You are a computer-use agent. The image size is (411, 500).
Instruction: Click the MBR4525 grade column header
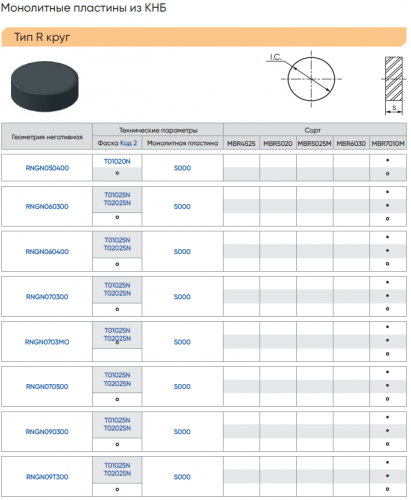click(241, 143)
